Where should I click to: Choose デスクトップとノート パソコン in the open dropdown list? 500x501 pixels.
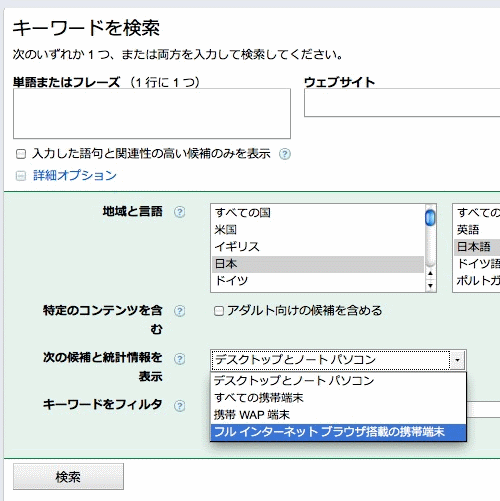click(x=338, y=381)
